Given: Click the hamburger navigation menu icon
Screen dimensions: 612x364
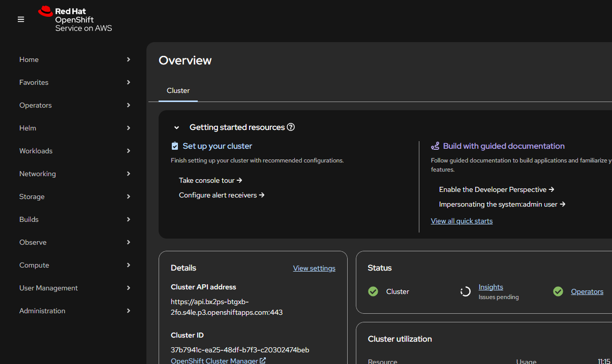Looking at the screenshot, I should tap(21, 19).
